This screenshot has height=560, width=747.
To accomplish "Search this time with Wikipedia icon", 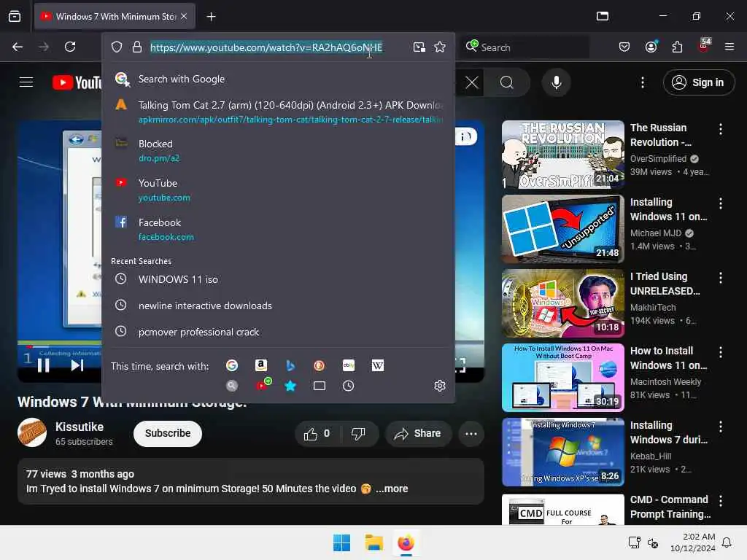I will point(377,365).
